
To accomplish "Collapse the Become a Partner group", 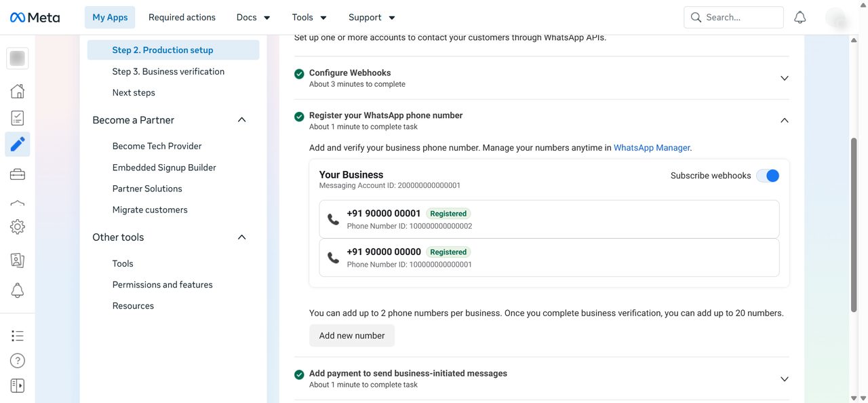I will pyautogui.click(x=242, y=120).
